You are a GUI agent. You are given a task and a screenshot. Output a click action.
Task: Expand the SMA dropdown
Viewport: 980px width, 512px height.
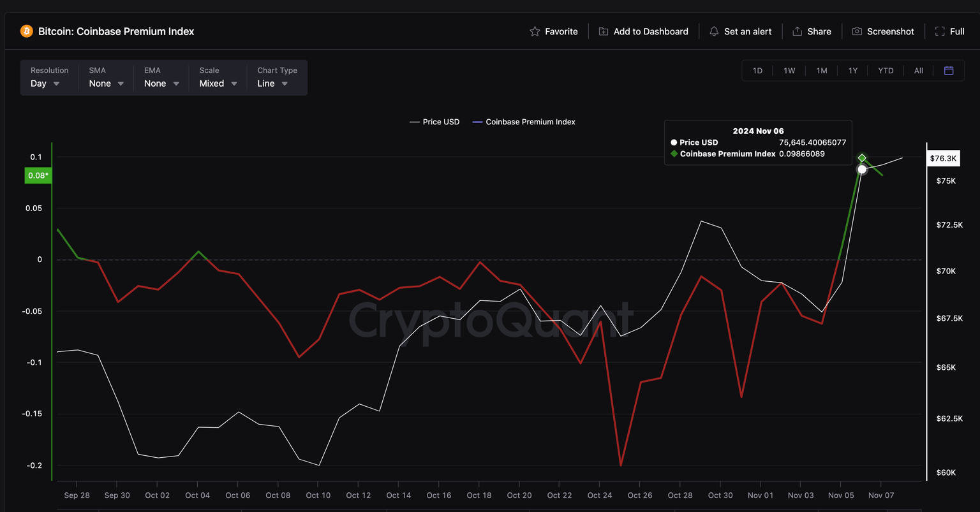pyautogui.click(x=107, y=84)
